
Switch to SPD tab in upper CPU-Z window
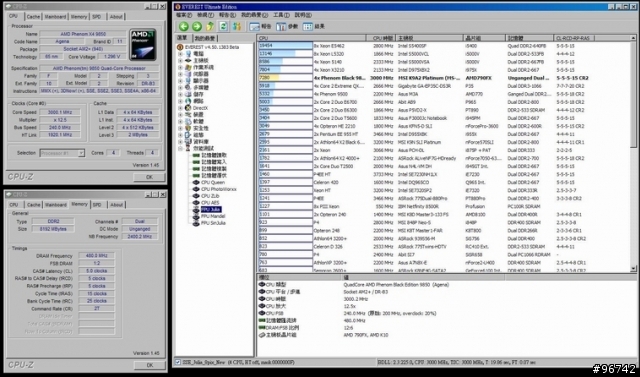97,17
